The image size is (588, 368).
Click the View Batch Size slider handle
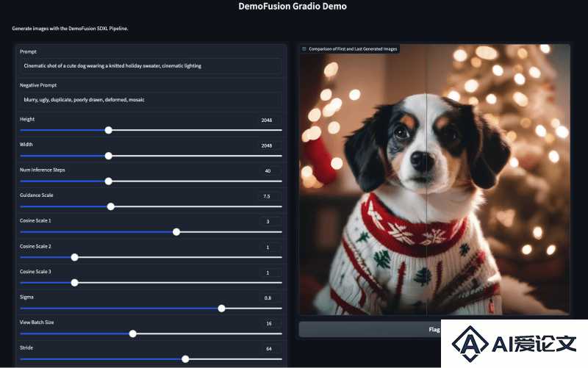(133, 333)
